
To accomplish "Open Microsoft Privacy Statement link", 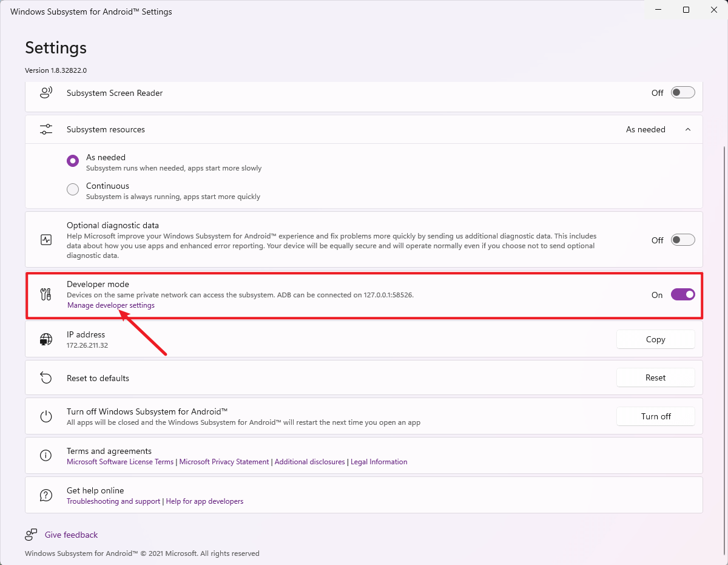I will click(x=224, y=462).
